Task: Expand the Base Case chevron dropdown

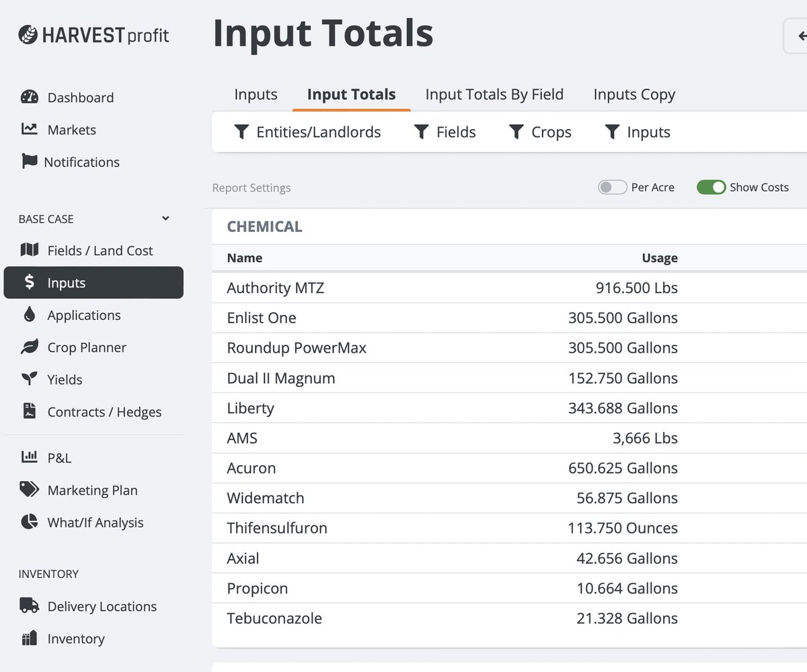Action: tap(165, 218)
